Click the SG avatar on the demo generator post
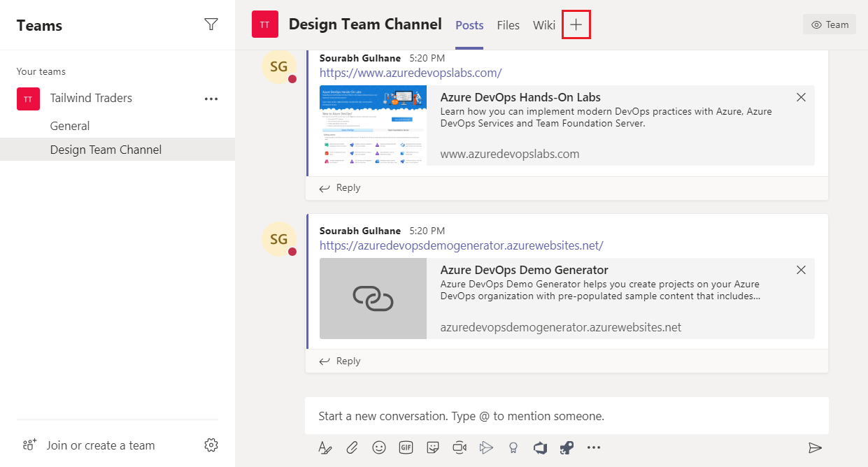This screenshot has width=868, height=467. tap(278, 239)
